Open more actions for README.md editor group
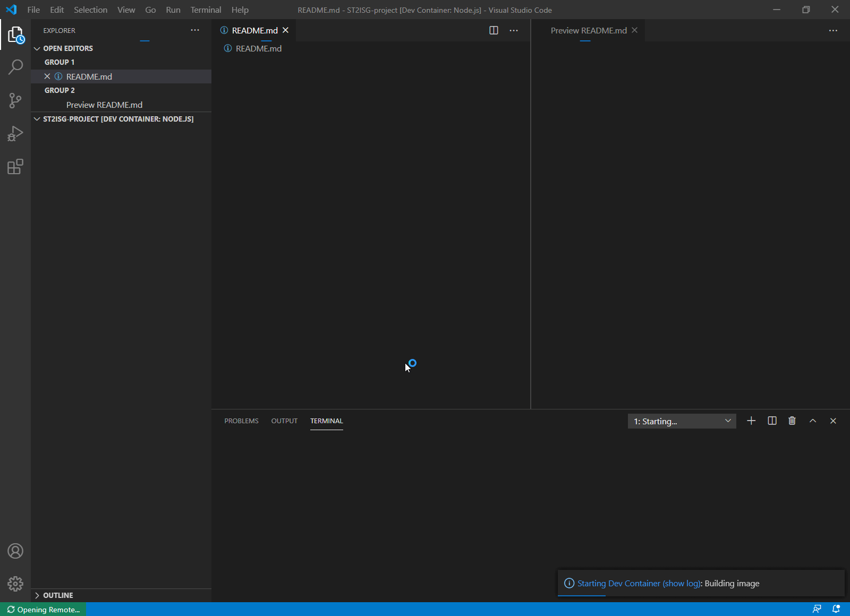Viewport: 850px width, 616px height. 514,30
